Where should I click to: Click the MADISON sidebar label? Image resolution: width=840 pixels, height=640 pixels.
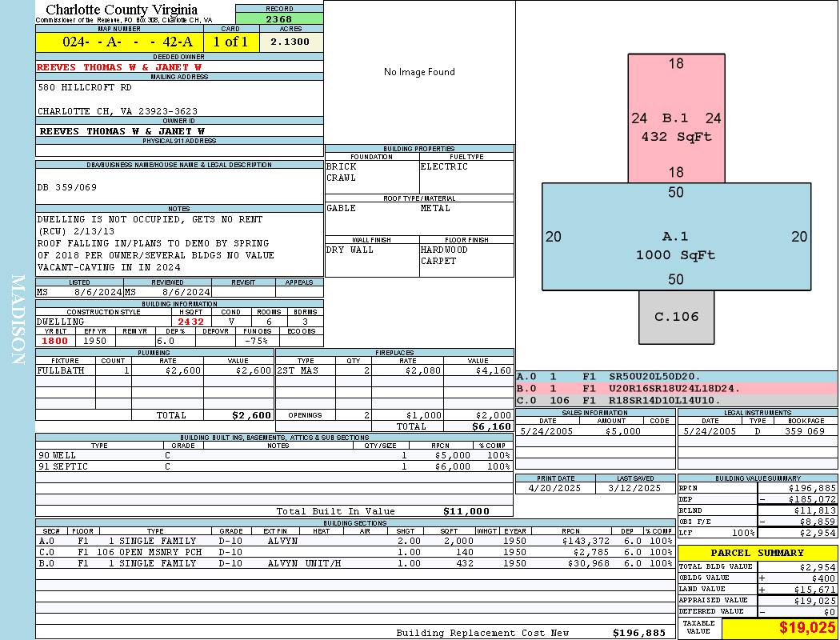coord(18,320)
